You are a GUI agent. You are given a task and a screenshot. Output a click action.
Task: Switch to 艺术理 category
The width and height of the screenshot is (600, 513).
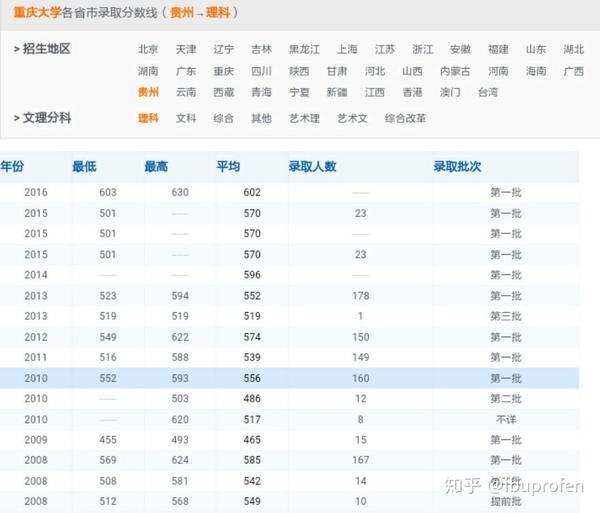coord(304,118)
